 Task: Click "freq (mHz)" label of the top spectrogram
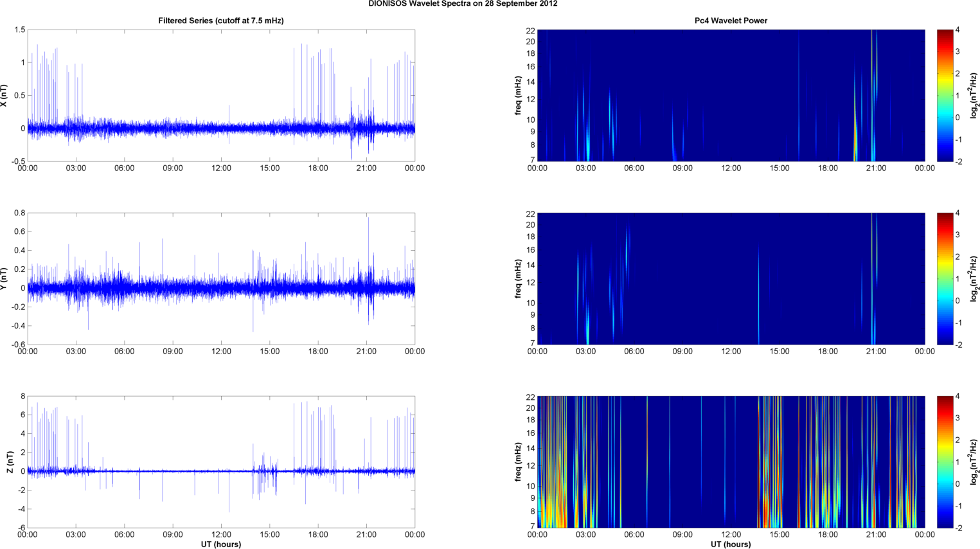click(518, 96)
